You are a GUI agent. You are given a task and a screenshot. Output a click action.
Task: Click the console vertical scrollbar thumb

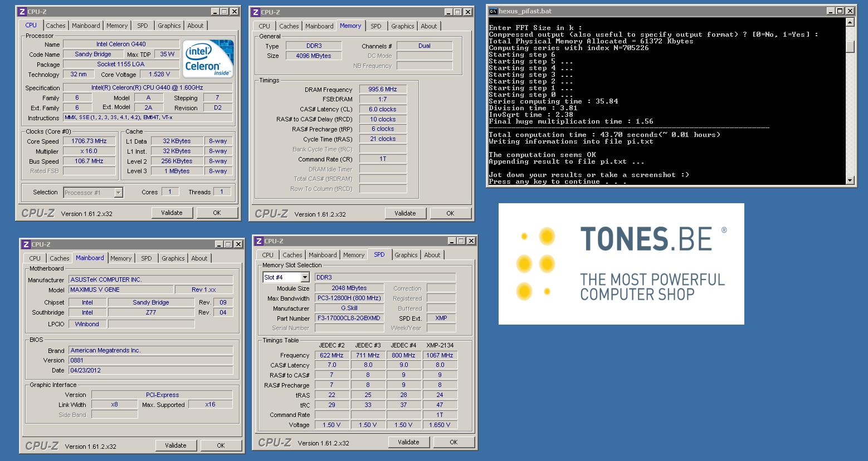pos(850,47)
